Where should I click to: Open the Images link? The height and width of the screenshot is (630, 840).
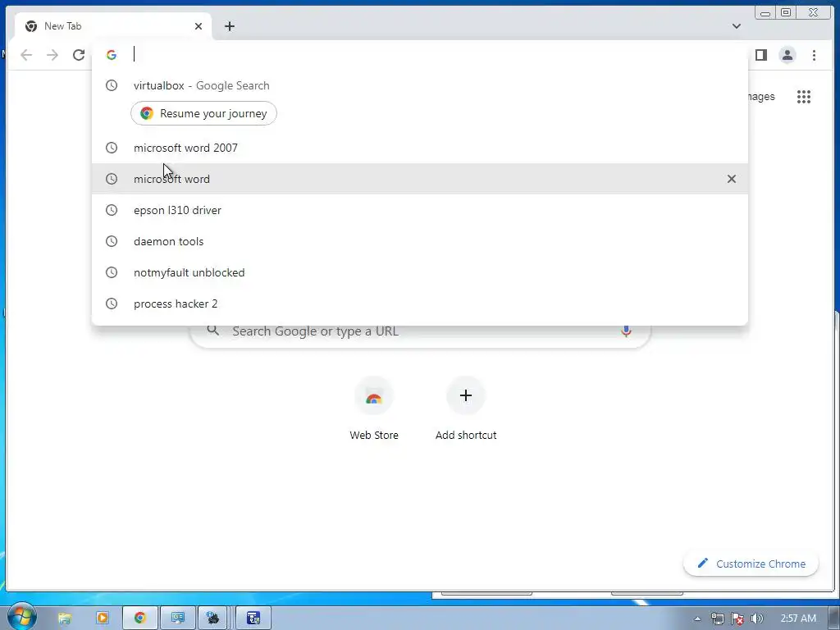pyautogui.click(x=760, y=97)
